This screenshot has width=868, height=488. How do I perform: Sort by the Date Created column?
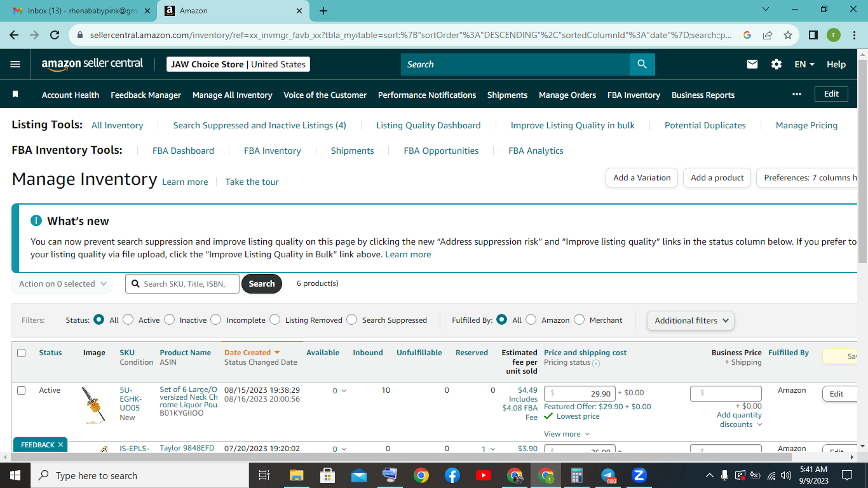tap(252, 353)
